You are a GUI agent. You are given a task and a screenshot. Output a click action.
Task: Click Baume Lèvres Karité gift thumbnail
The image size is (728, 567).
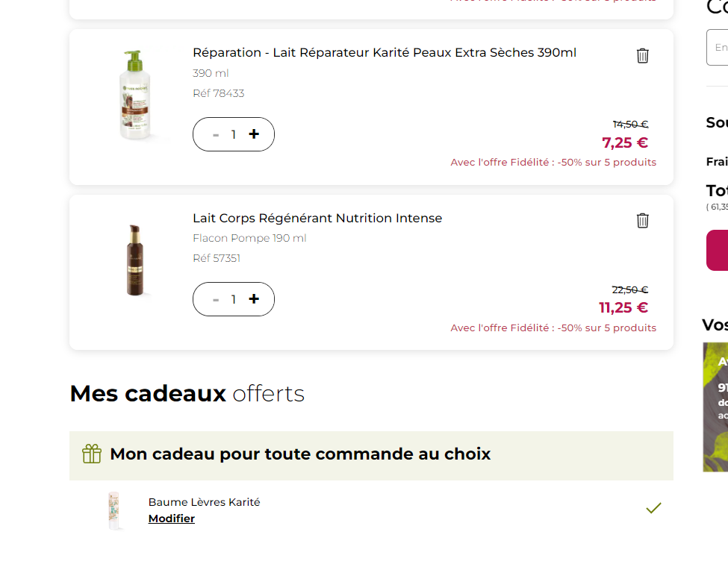(x=113, y=510)
